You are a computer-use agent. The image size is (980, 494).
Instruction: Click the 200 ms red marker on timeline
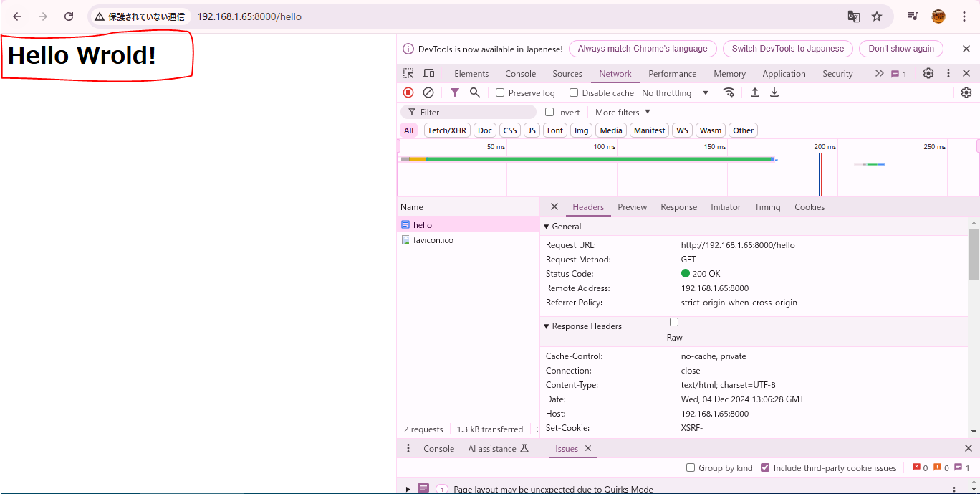click(x=820, y=174)
